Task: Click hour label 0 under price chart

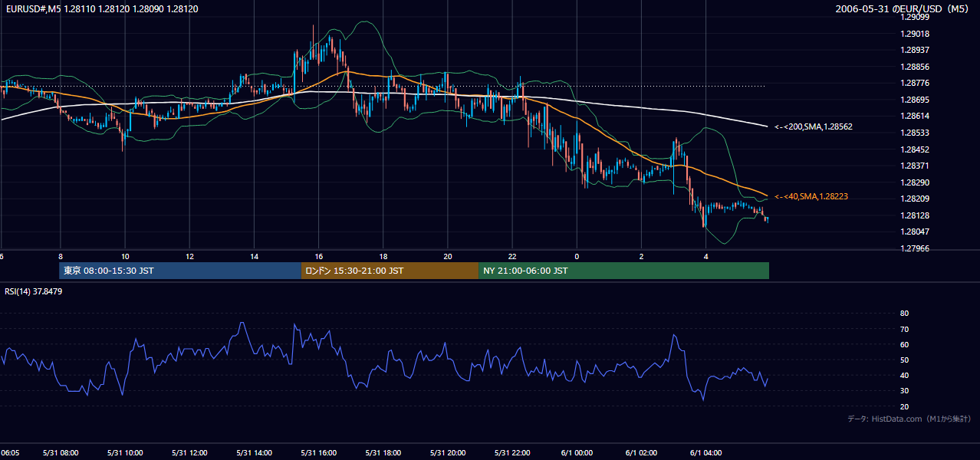Action: 577,256
